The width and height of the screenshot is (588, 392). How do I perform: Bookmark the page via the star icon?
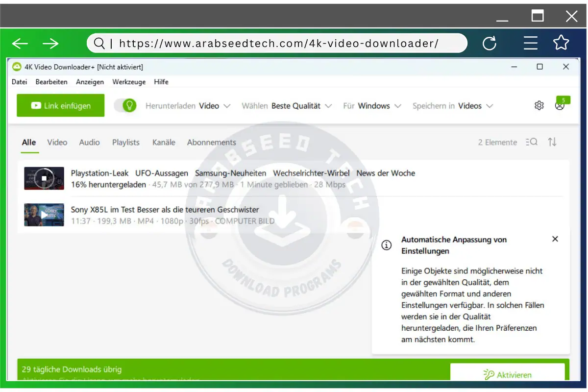click(561, 43)
